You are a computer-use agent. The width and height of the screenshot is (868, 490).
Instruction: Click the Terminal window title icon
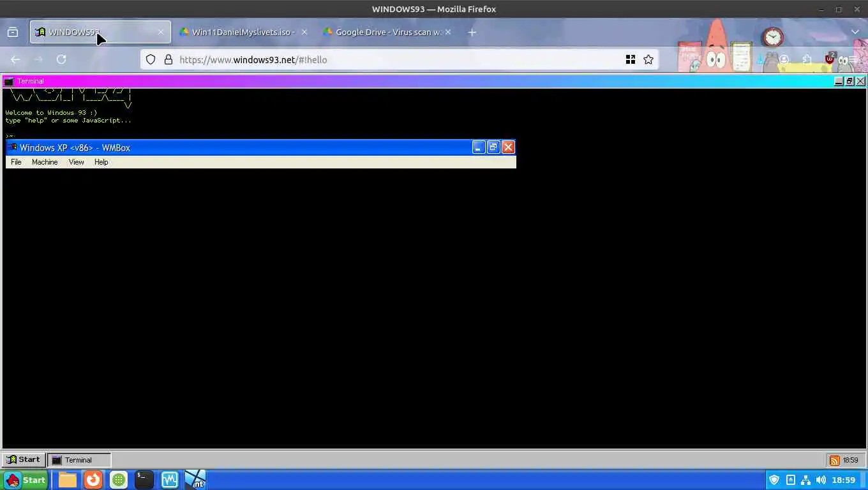tap(8, 81)
